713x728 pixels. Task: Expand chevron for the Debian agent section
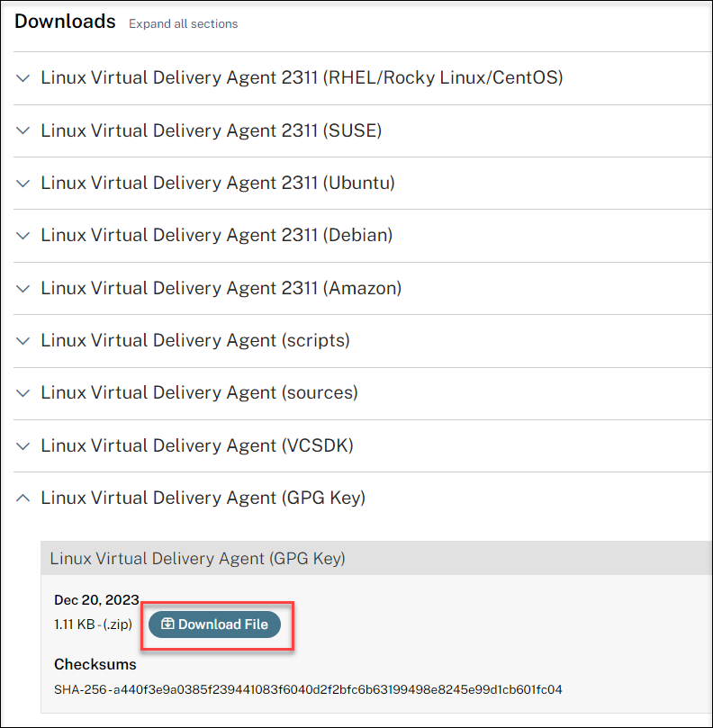click(x=23, y=236)
